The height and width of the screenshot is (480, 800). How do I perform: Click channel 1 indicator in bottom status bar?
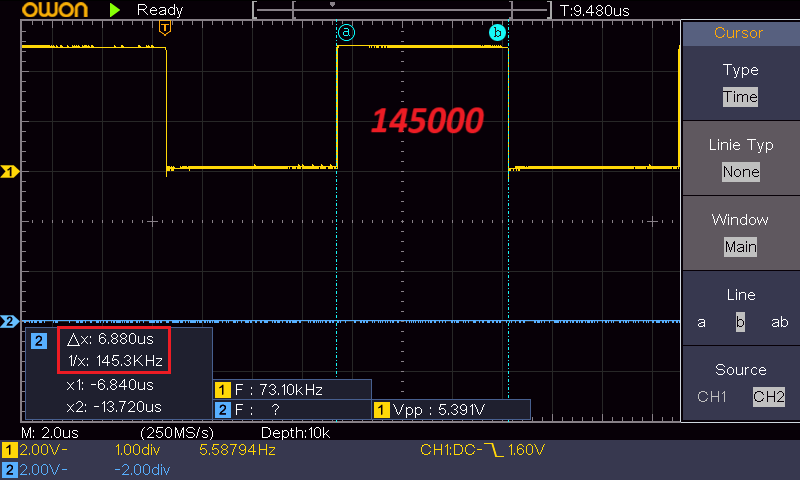click(x=9, y=450)
